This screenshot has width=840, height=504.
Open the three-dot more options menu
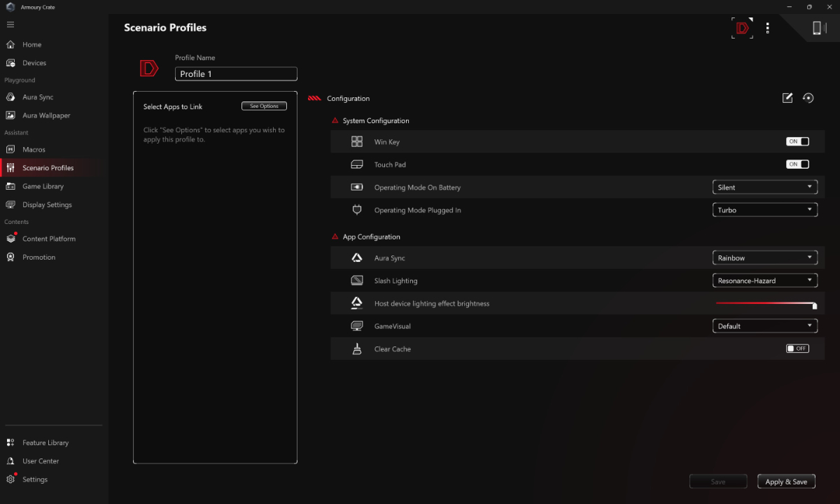pyautogui.click(x=768, y=28)
